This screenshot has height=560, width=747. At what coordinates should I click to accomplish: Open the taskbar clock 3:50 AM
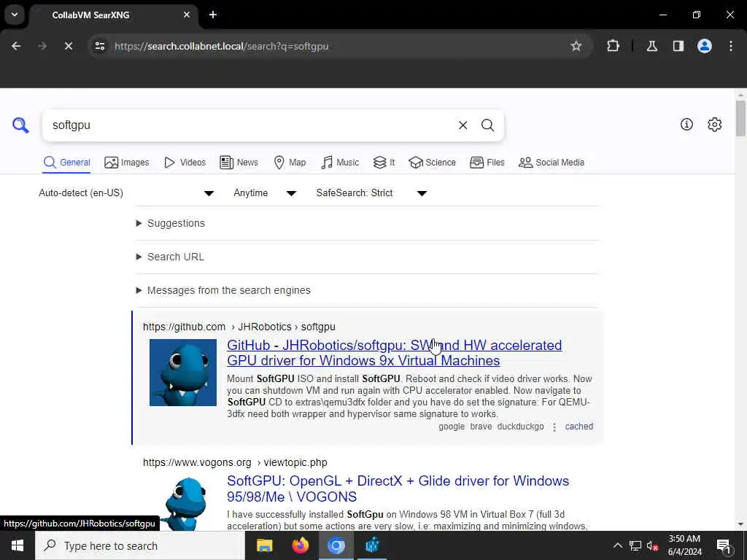point(684,545)
